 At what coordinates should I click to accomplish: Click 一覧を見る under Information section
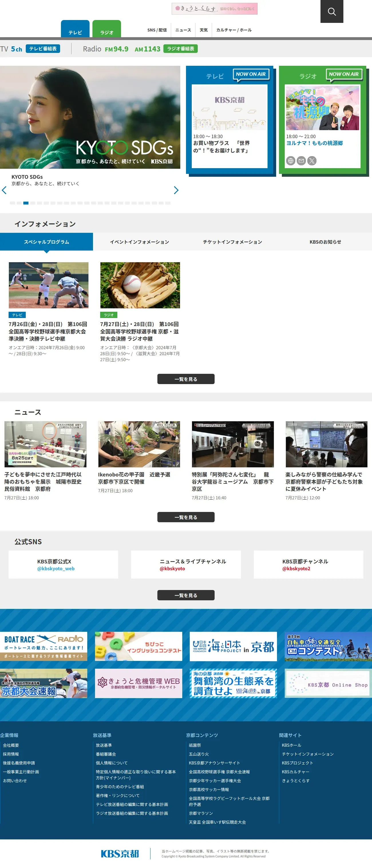pyautogui.click(x=186, y=379)
